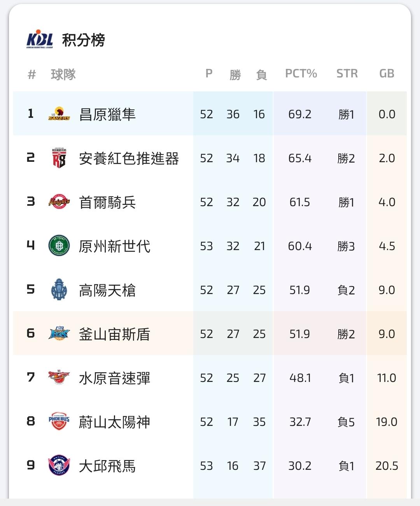Click the Daegu Pegasus team logo
The width and height of the screenshot is (420, 506).
[59, 466]
